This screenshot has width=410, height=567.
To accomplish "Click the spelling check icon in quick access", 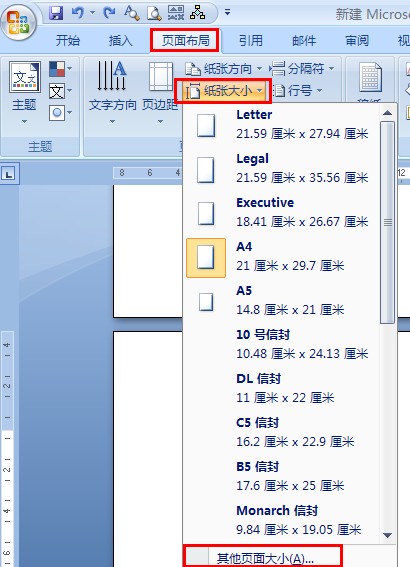I will [x=131, y=13].
